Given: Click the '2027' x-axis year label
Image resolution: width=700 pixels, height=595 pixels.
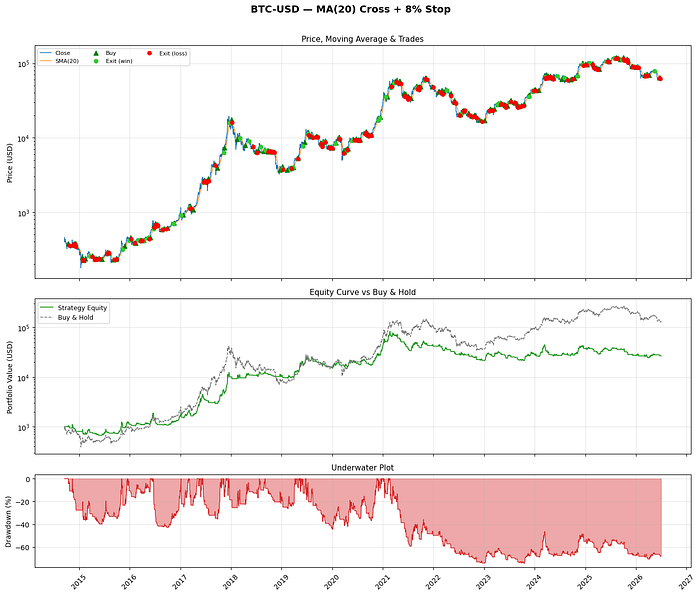Looking at the screenshot, I should click(x=685, y=582).
